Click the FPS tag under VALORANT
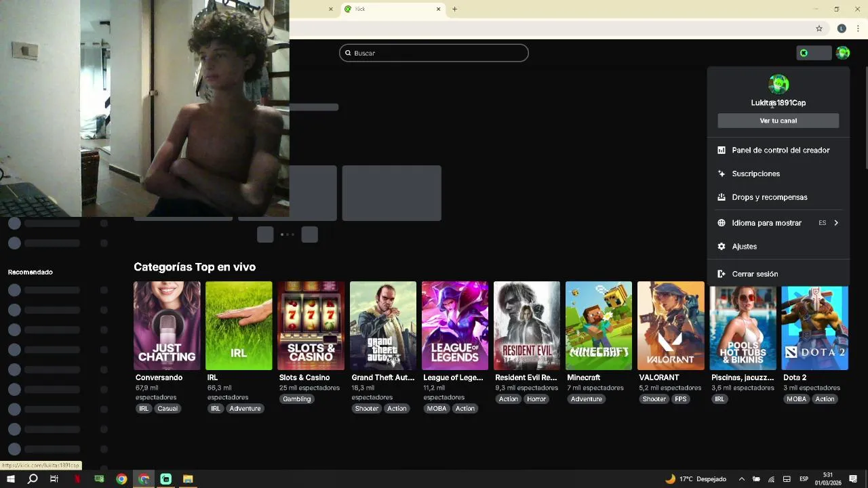This screenshot has height=488, width=868. click(681, 399)
